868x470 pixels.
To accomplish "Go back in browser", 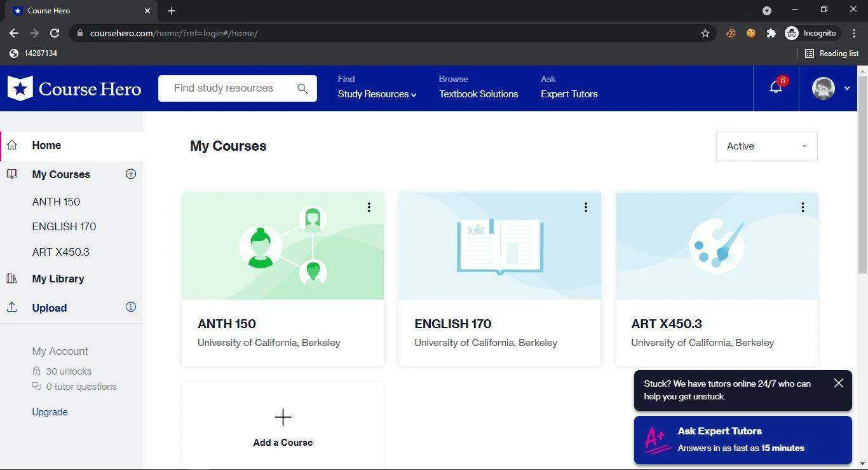I will click(x=14, y=33).
